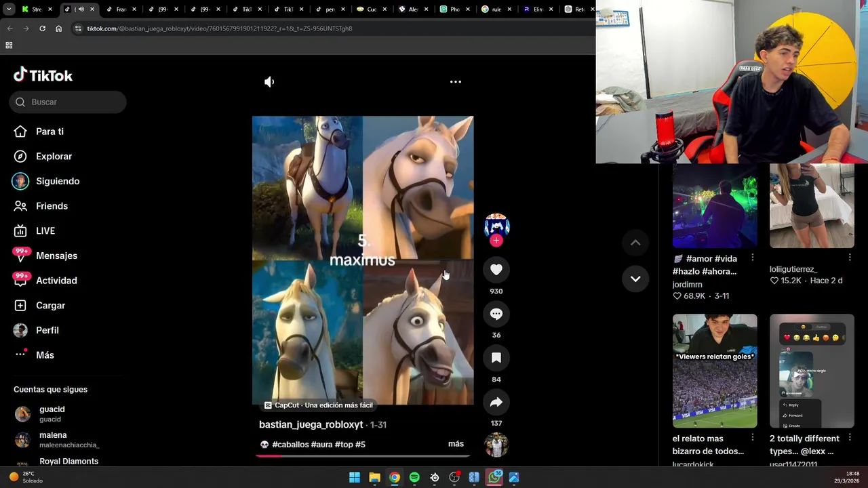Open the weather widget showing 26°C Soleado
Viewport: 868px width, 488px height.
click(x=26, y=477)
